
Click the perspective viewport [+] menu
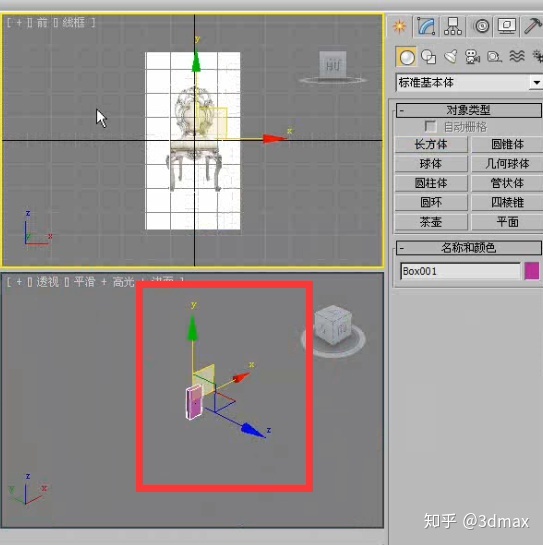[19, 282]
